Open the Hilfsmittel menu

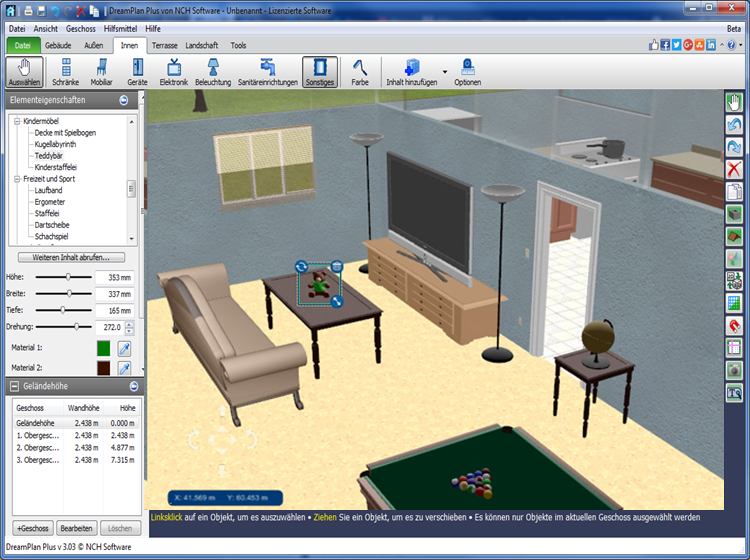click(x=121, y=29)
